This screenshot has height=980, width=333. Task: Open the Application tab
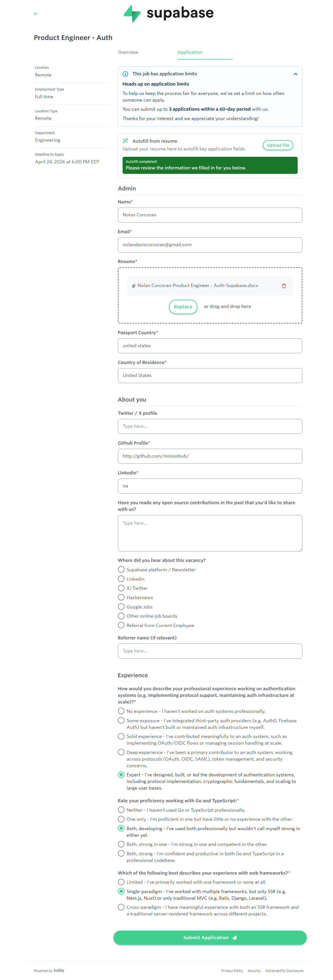[190, 52]
